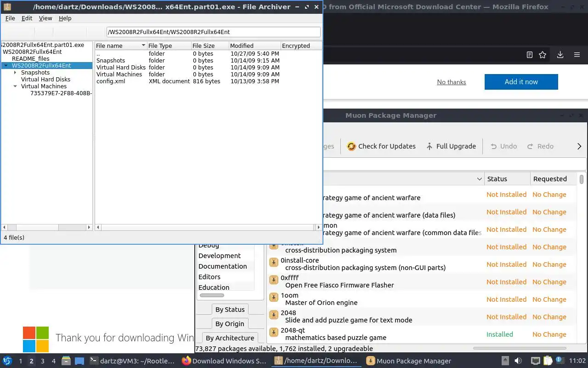
Task: Sort by the File Size column header
Action: tap(210, 46)
